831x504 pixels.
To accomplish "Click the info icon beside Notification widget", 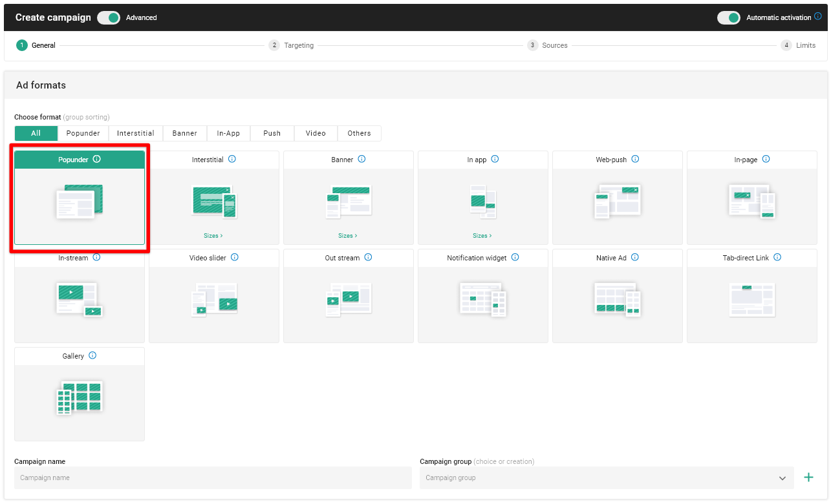I will click(515, 258).
